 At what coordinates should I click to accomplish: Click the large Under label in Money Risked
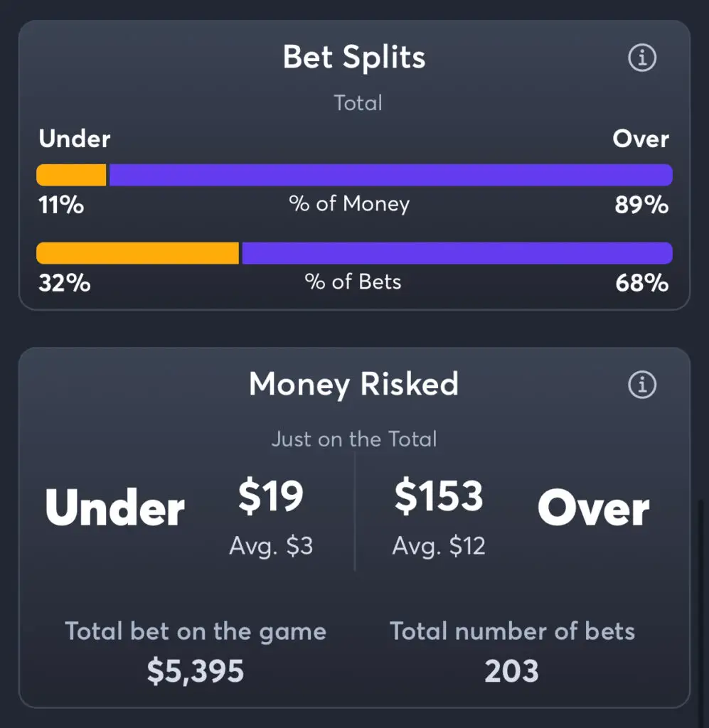[x=115, y=509]
